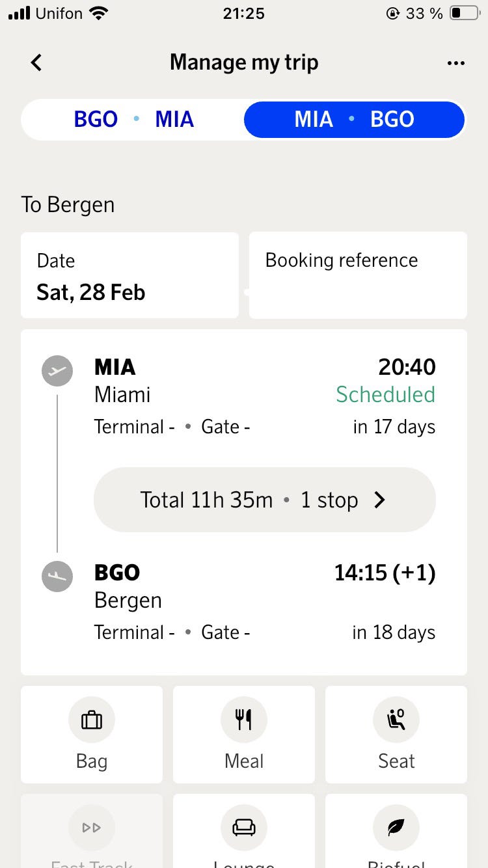Tap the Meal fork and knife icon
488x868 pixels.
[244, 720]
